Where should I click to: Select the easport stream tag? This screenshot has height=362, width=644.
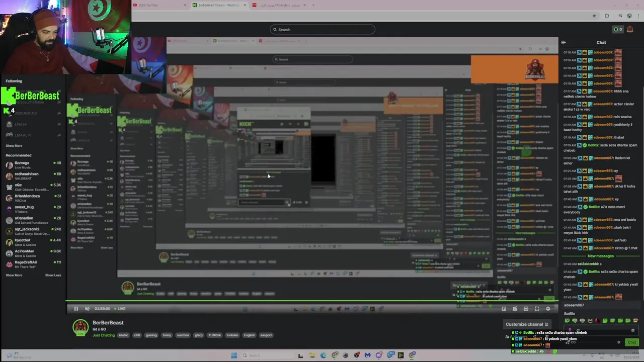tap(266, 335)
